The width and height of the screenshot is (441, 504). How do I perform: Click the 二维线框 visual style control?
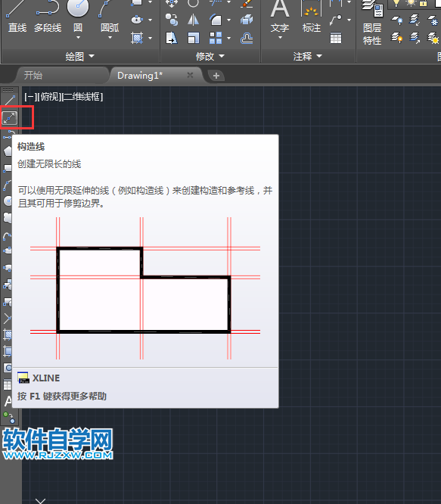(82, 97)
